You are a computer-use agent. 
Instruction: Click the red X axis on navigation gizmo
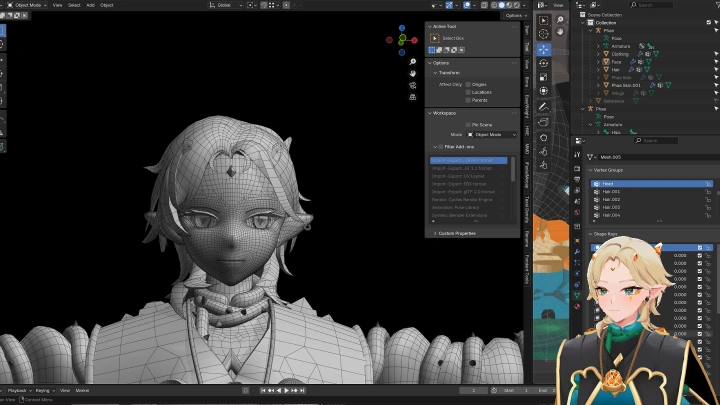coord(414,40)
